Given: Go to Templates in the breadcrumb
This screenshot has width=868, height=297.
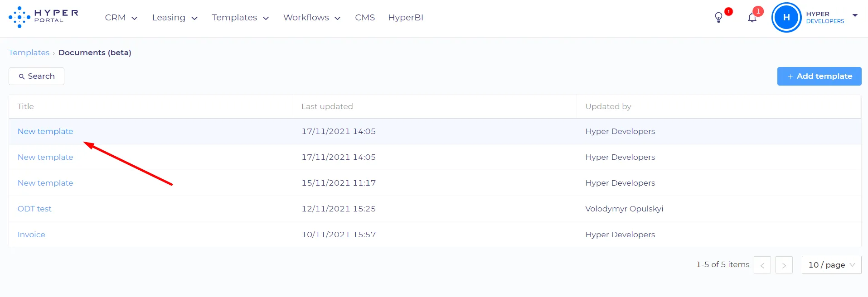Looking at the screenshot, I should click(29, 53).
